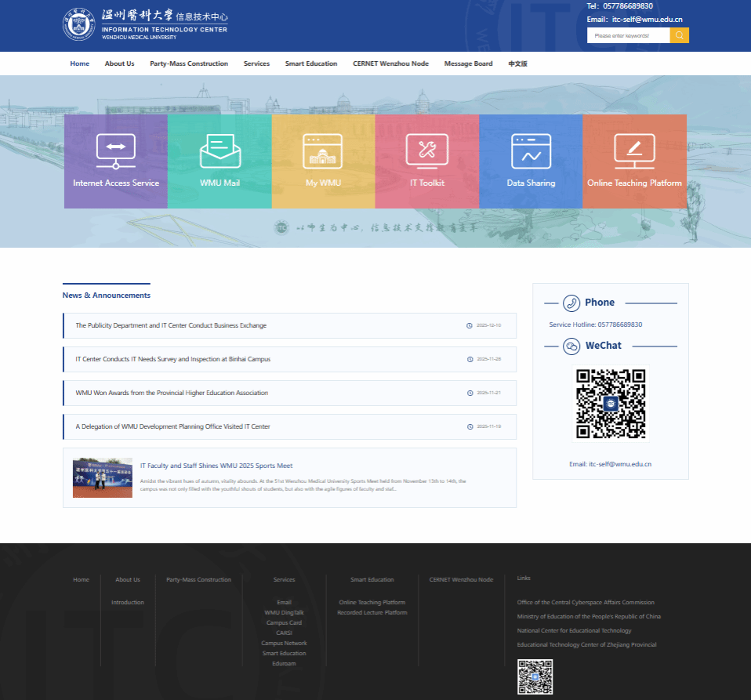
Task: Select the Smart Education menu item
Action: click(x=311, y=63)
